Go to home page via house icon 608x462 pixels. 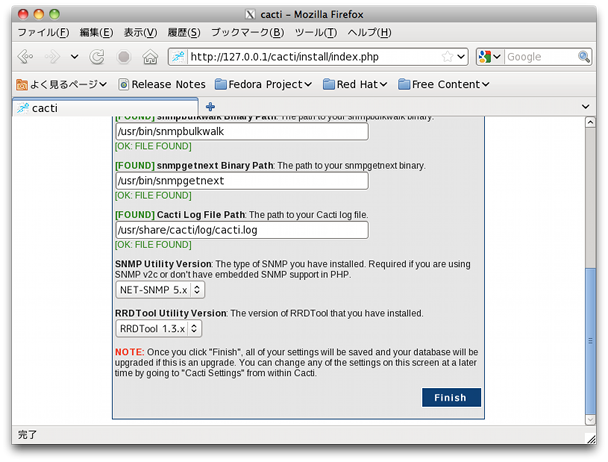[x=150, y=57]
